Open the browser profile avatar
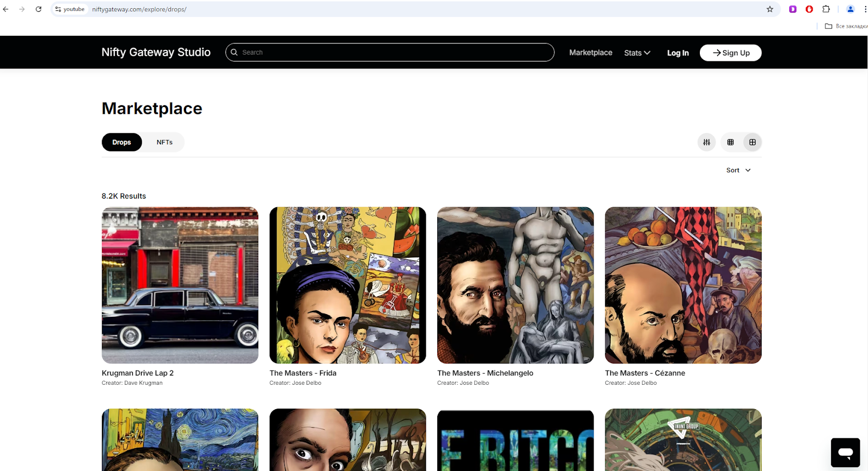Viewport: 868px width, 471px height. [x=851, y=9]
